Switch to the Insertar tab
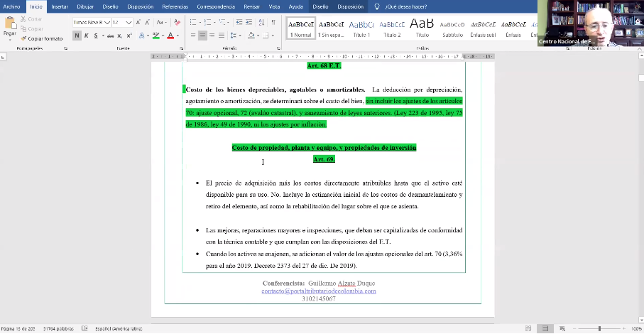This screenshot has width=644, height=334. click(60, 6)
